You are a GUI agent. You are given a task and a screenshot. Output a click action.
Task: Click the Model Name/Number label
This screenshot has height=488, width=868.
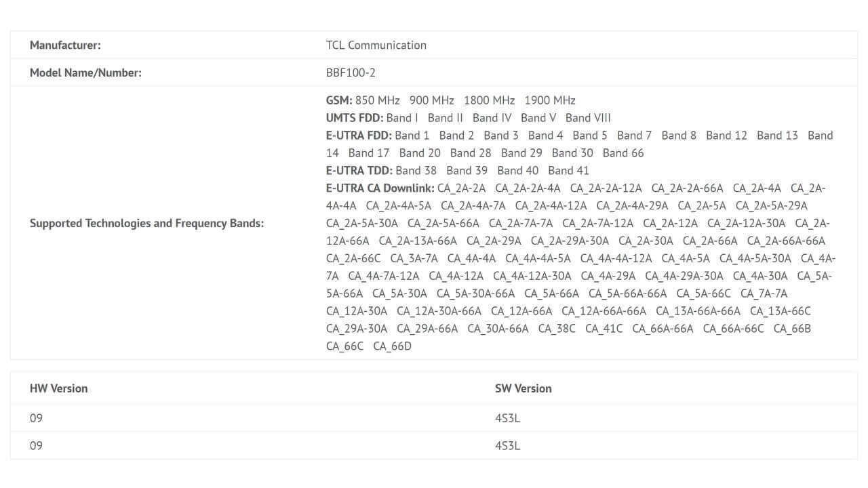pos(85,73)
